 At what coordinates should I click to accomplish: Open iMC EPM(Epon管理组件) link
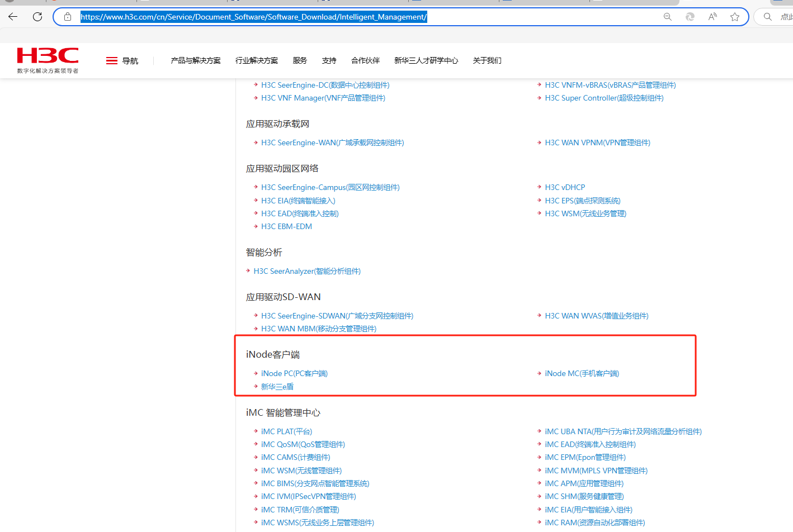point(586,457)
